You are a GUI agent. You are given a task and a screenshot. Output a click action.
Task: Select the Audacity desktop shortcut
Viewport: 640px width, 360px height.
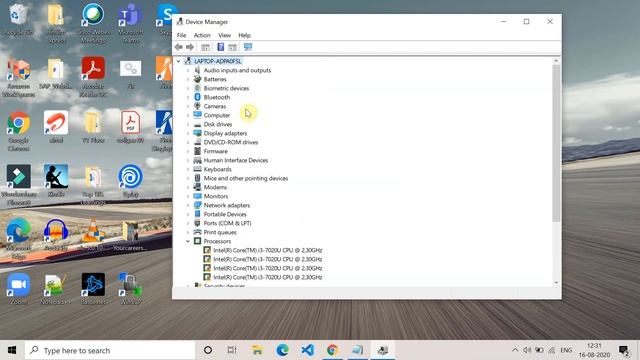click(56, 235)
